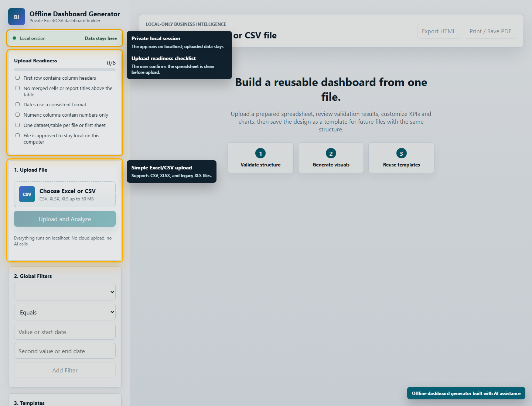
Task: Click the 'Local session' label
Action: [33, 38]
